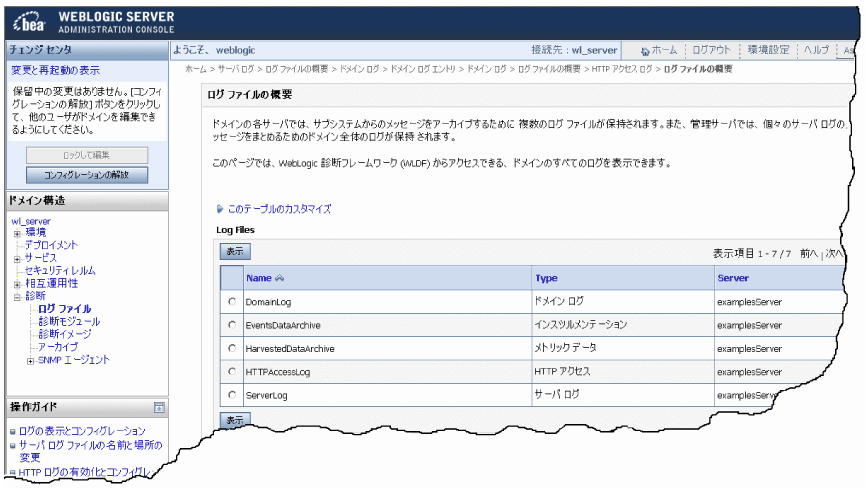Click the home icon beside ホーム
This screenshot has height=488, width=867.
[x=645, y=51]
